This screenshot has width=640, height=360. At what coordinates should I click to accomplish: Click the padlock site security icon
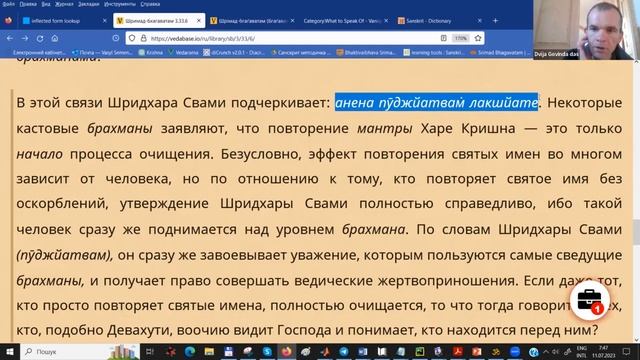click(143, 38)
